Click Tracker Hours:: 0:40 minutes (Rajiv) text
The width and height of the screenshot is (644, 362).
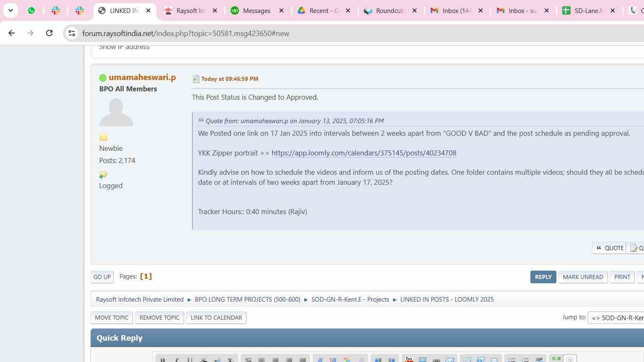[252, 212]
